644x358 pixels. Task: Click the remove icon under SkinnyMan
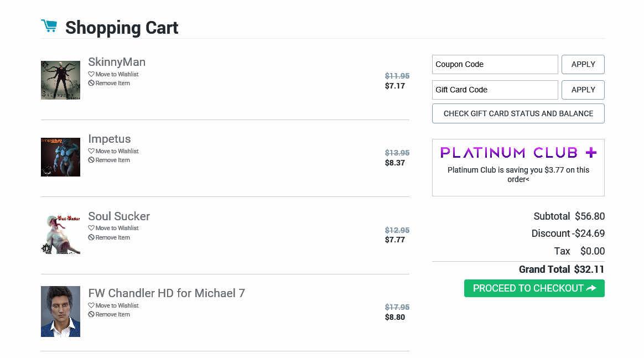(x=91, y=83)
